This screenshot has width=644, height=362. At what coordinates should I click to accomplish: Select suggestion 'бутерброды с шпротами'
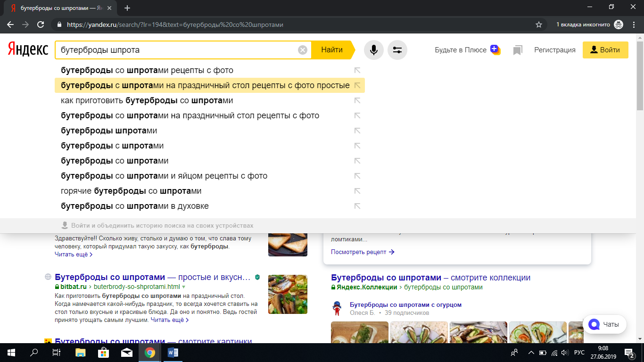coord(210,146)
